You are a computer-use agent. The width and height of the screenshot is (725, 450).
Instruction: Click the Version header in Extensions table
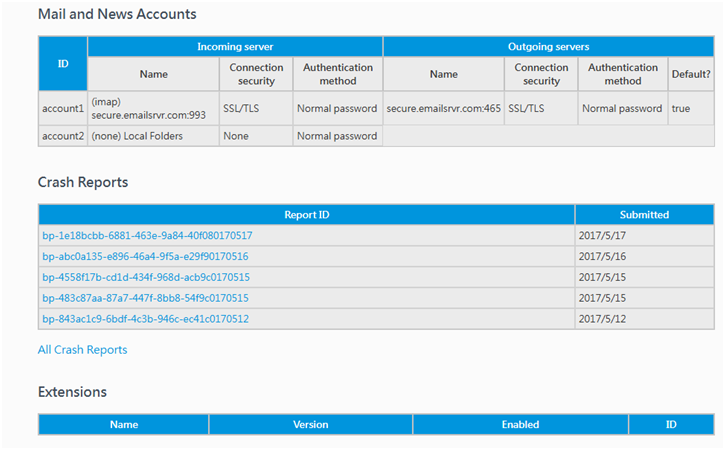coord(310,424)
